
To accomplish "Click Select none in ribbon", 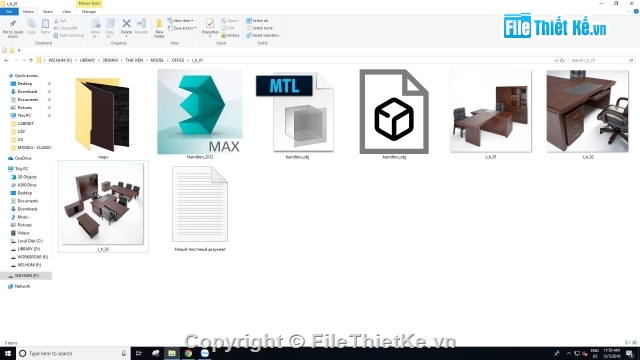I will [x=260, y=28].
